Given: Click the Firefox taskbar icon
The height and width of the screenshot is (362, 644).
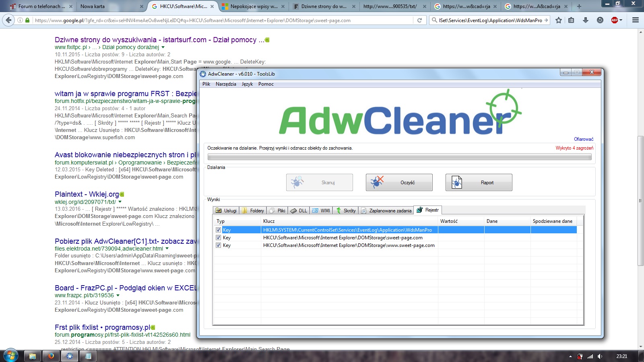Looking at the screenshot, I should click(x=51, y=356).
